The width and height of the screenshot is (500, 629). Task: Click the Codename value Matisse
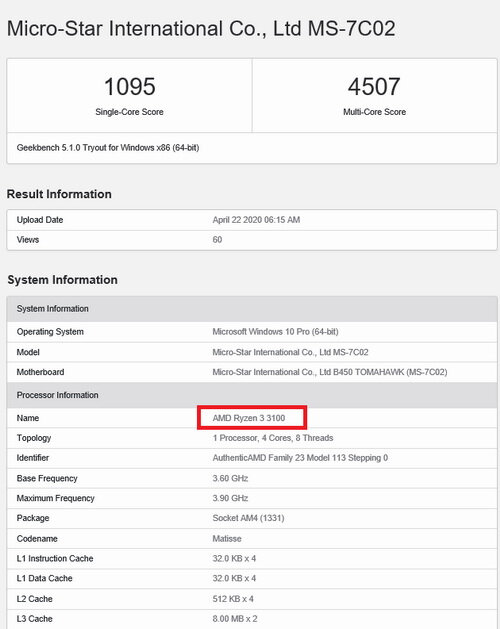pyautogui.click(x=227, y=539)
